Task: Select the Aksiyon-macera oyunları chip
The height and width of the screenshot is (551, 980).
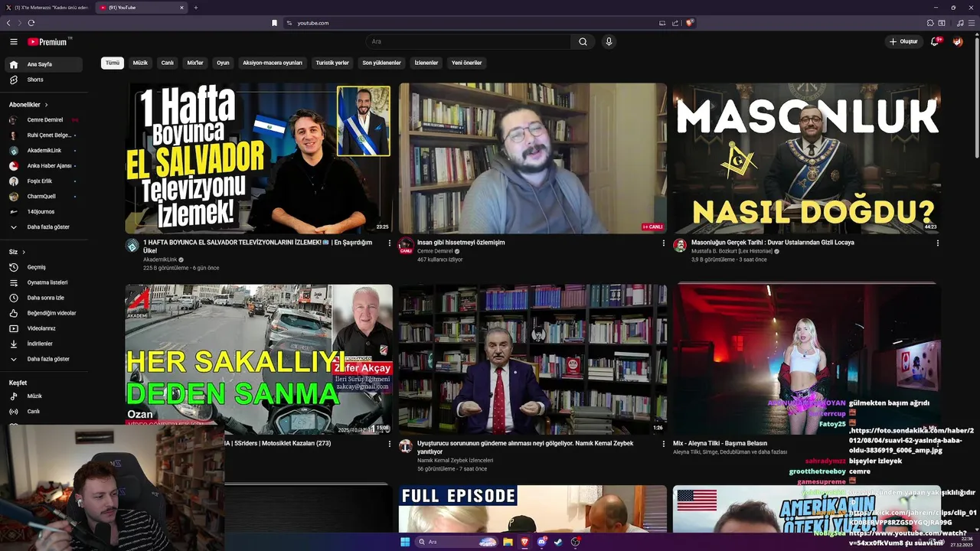Action: (x=273, y=63)
